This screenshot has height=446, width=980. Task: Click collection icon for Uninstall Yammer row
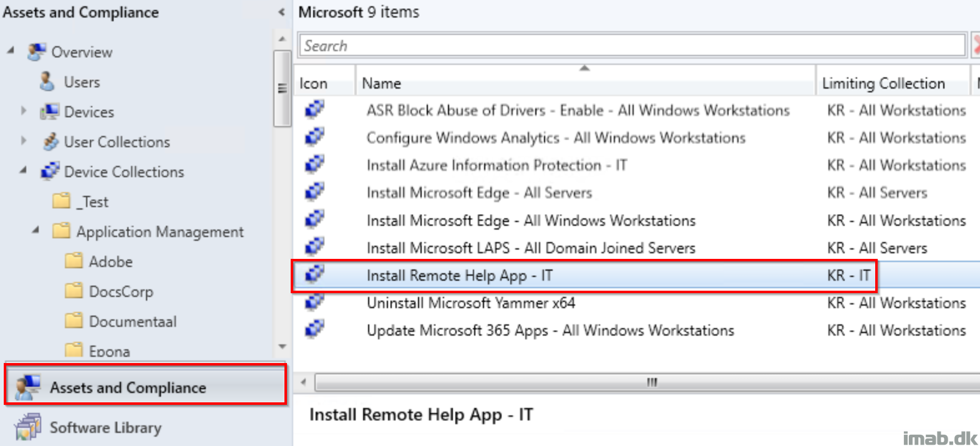314,302
